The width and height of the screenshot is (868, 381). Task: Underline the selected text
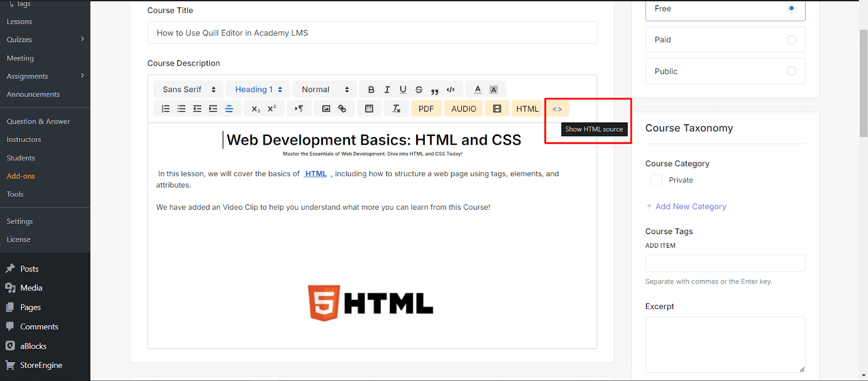(403, 89)
